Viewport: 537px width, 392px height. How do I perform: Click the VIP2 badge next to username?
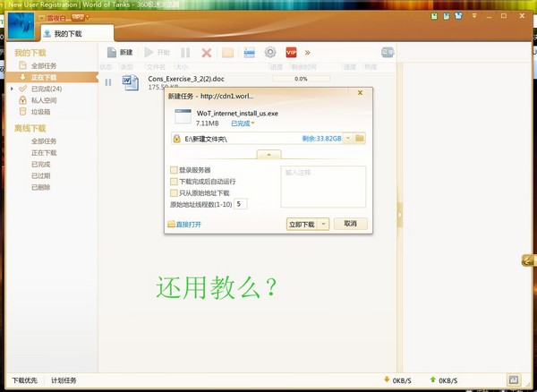click(78, 17)
